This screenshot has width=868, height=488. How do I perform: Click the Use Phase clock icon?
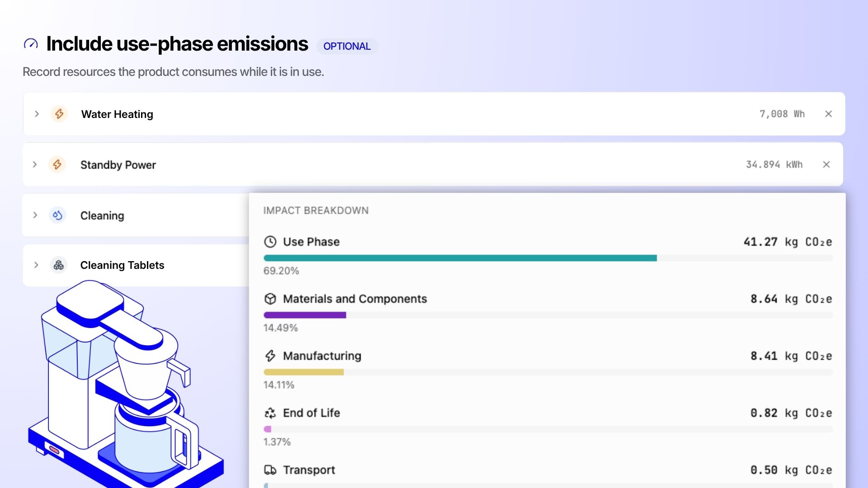click(x=270, y=242)
